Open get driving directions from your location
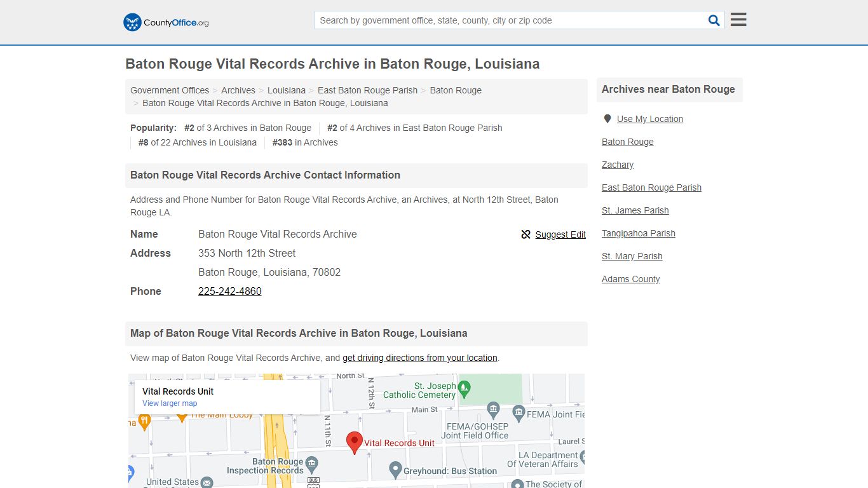Image resolution: width=868 pixels, height=488 pixels. [420, 358]
